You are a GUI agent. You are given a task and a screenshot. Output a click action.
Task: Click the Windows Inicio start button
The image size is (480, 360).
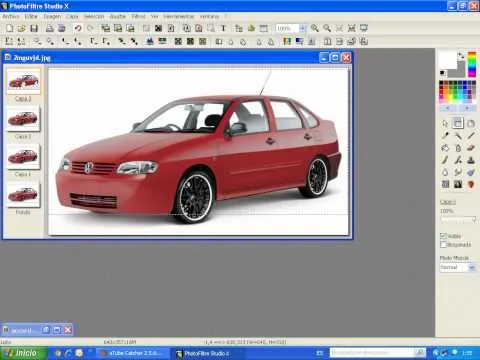(x=23, y=353)
